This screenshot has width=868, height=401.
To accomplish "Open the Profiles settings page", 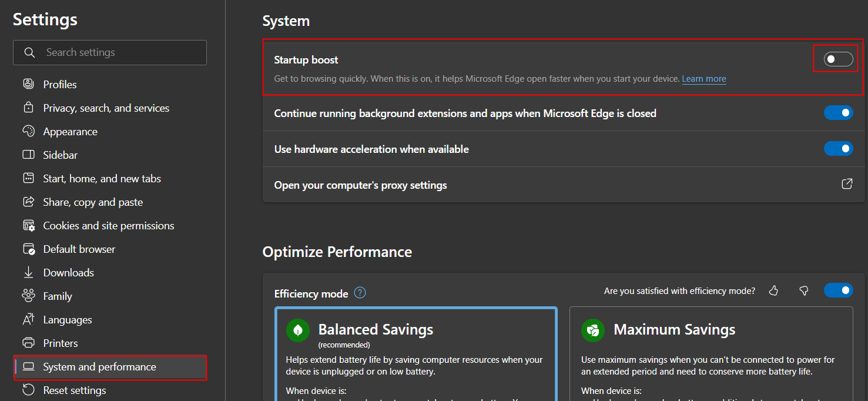I will coord(110,84).
